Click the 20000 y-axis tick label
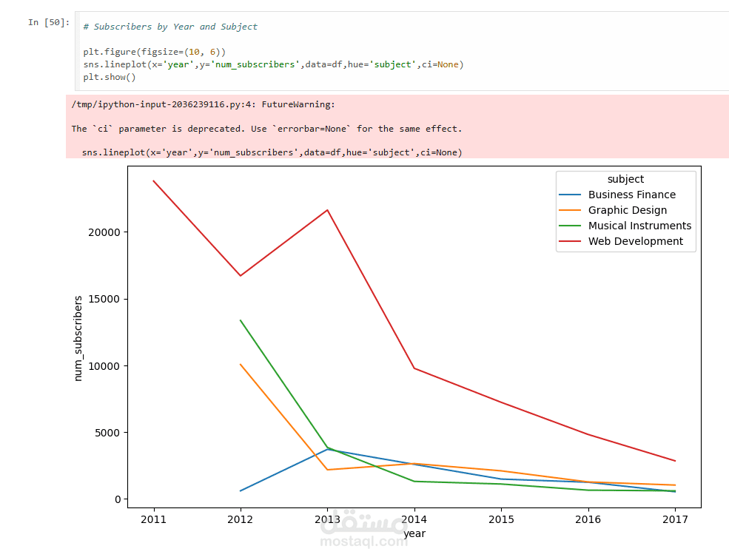Image resolution: width=729 pixels, height=560 pixels. pos(104,232)
